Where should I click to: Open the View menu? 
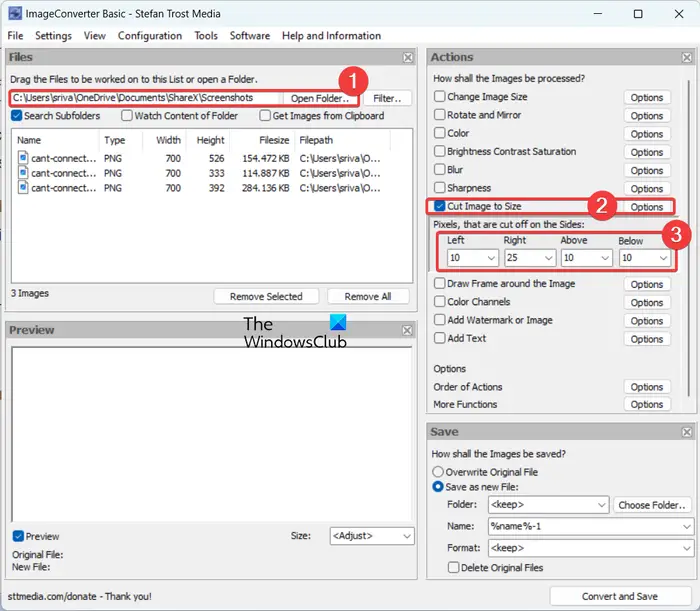coord(95,36)
